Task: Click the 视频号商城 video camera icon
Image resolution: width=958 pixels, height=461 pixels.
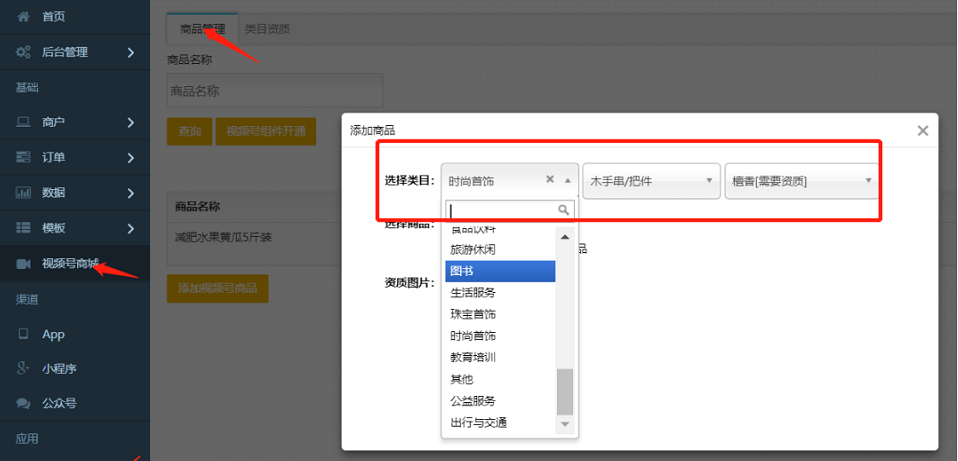Action: pyautogui.click(x=23, y=263)
